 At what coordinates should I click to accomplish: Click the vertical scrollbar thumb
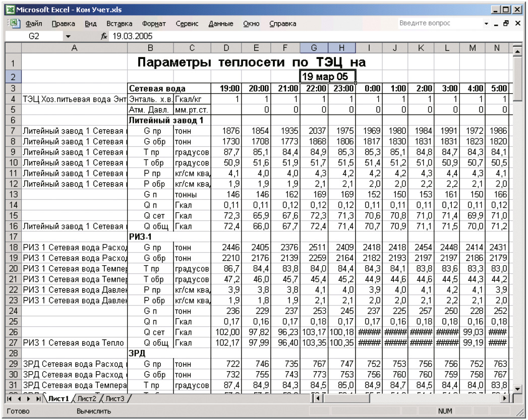coord(517,79)
